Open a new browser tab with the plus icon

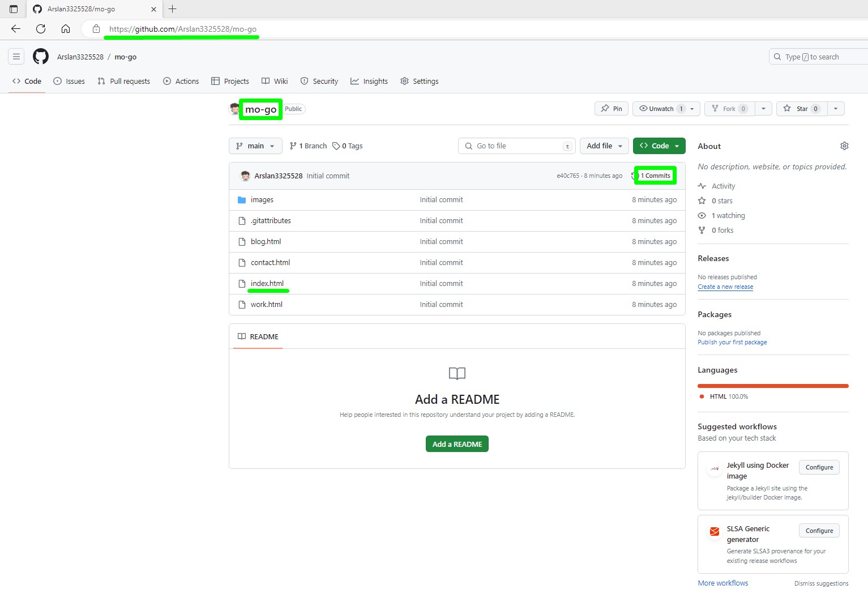173,9
